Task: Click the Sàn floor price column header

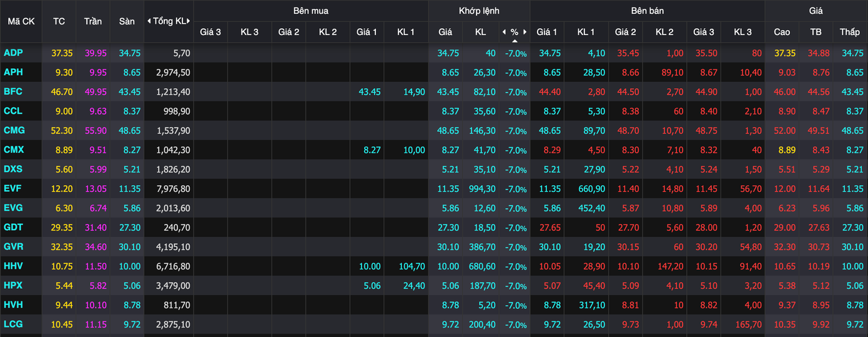Action: [127, 21]
